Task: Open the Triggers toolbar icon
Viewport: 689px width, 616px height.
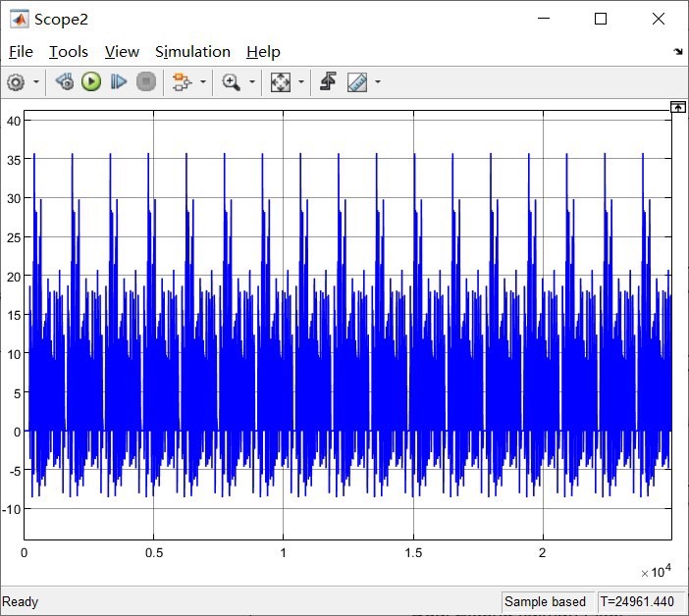Action: (328, 82)
